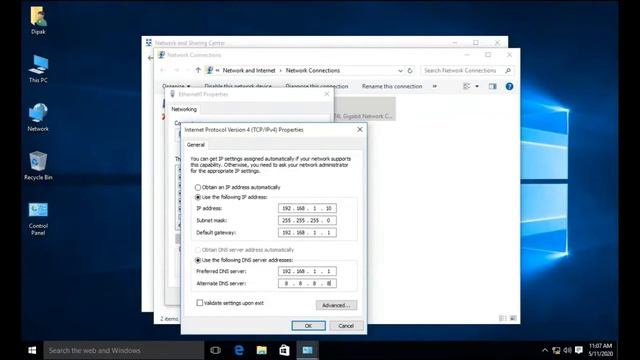Switch to the Networking tab in Ethernet0 Properties
The height and width of the screenshot is (360, 640).
pyautogui.click(x=184, y=109)
